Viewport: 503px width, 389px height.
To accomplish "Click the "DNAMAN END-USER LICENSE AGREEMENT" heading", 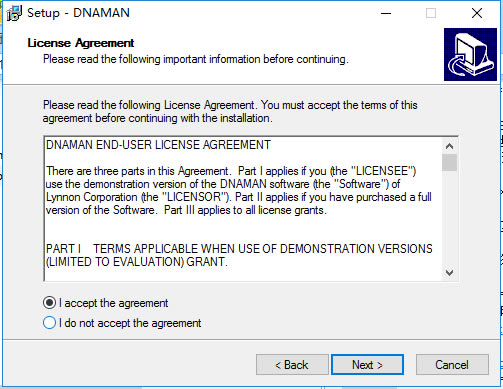I will [158, 145].
